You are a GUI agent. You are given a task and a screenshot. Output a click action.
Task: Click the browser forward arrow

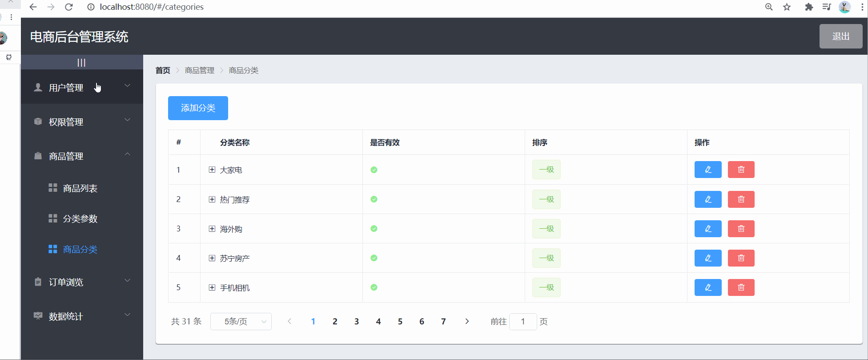point(51,7)
